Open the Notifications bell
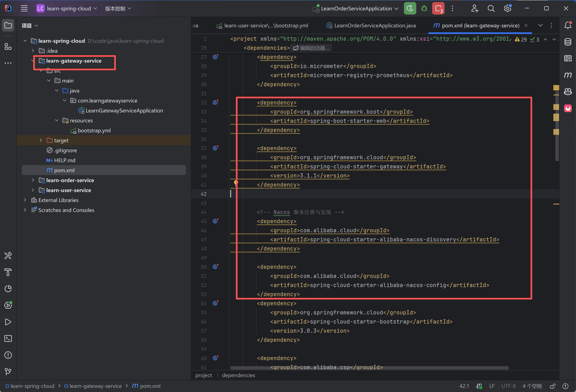Screen dimensions: 576x392 tap(568, 25)
